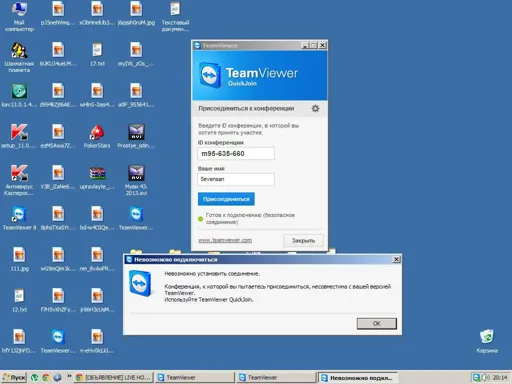Select TeamViewer... icon beside bd-w4OIQe...

(x=136, y=218)
